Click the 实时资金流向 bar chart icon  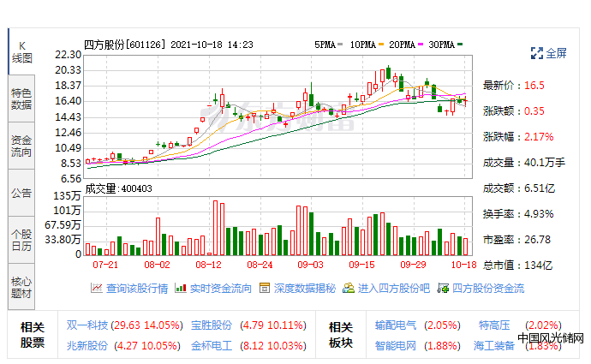coord(181,289)
